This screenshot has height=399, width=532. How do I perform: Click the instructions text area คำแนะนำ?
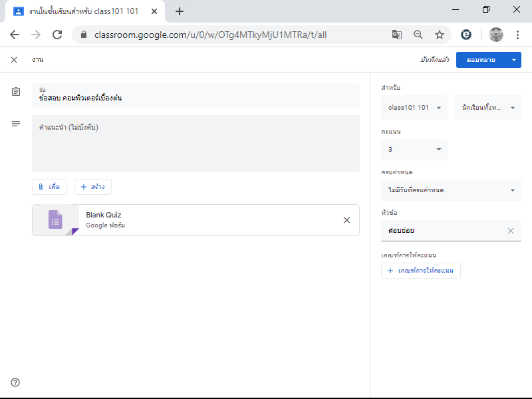click(x=196, y=143)
